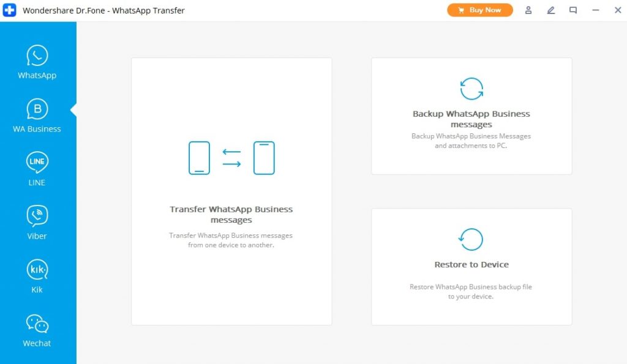Click the 'Wechat' sidebar label

37,343
